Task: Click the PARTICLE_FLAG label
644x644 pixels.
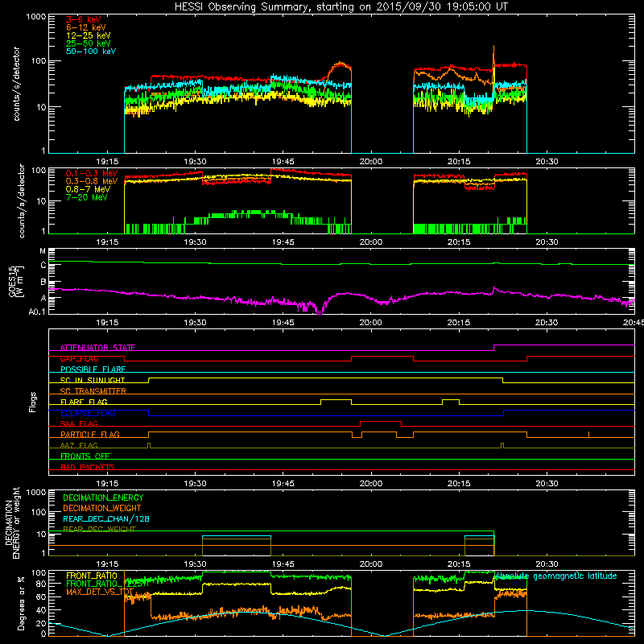Action: (90, 434)
